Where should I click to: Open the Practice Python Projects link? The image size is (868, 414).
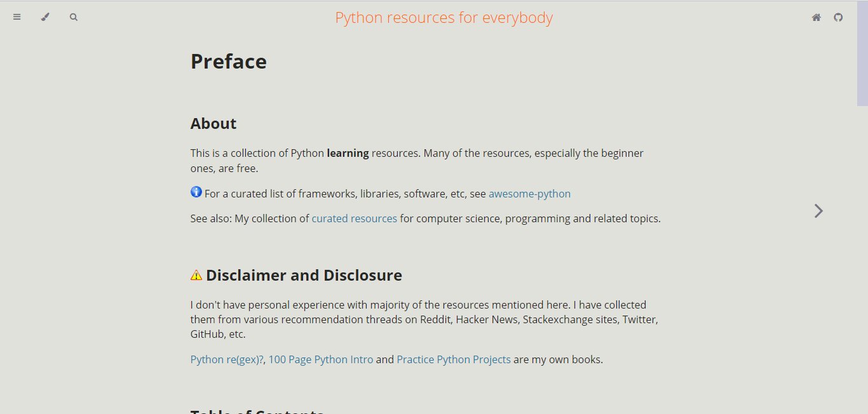(454, 359)
